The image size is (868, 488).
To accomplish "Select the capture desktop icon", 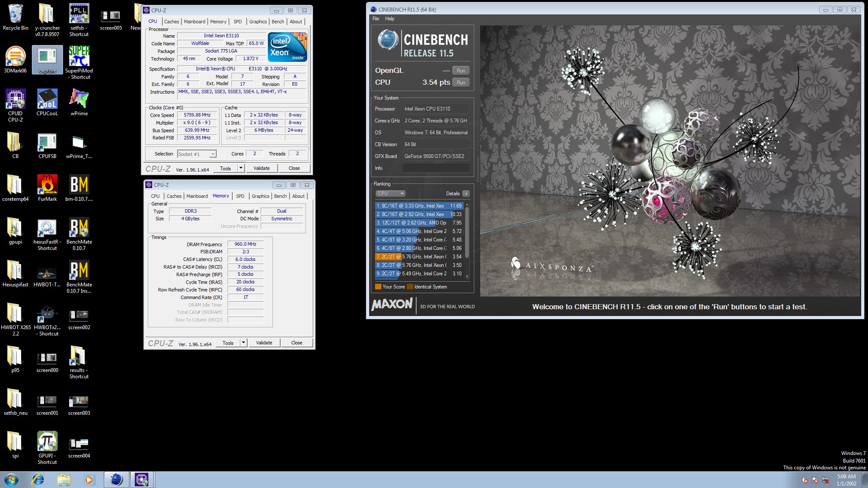I will pos(47,60).
